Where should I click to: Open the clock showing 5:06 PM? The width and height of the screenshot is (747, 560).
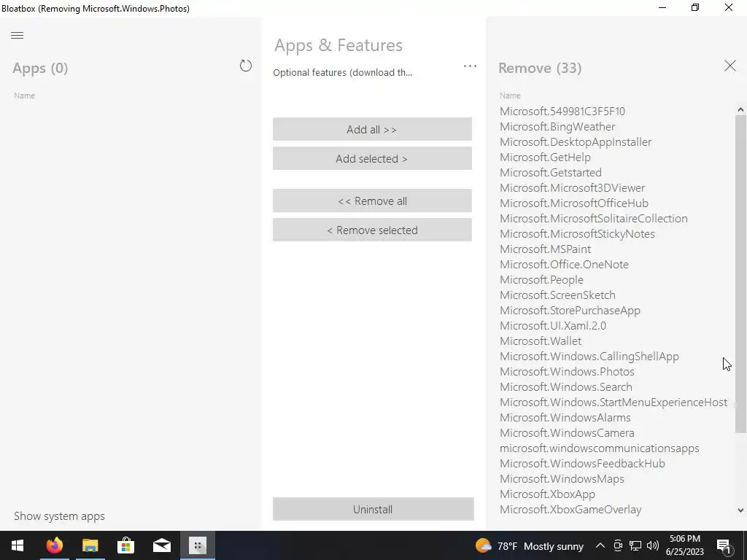684,545
